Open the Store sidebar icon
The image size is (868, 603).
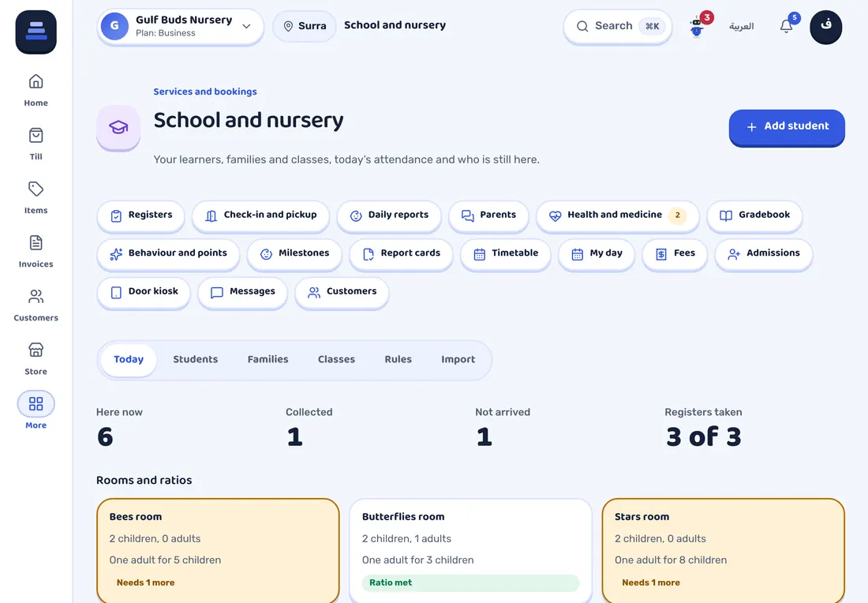[x=36, y=359]
